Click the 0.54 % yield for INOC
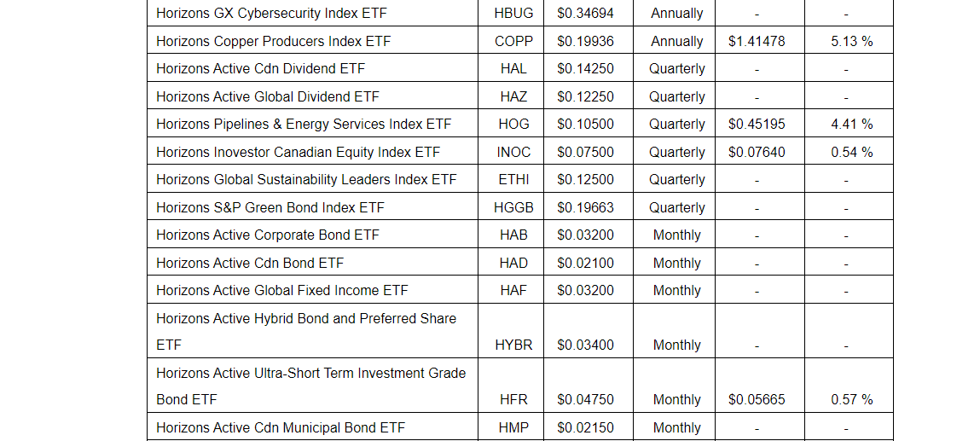The width and height of the screenshot is (980, 441). [x=851, y=152]
